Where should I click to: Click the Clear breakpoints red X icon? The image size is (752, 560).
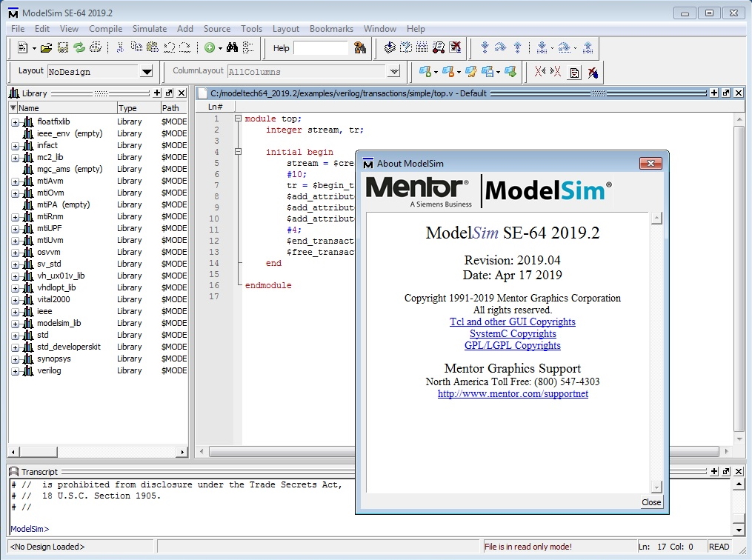tap(593, 73)
